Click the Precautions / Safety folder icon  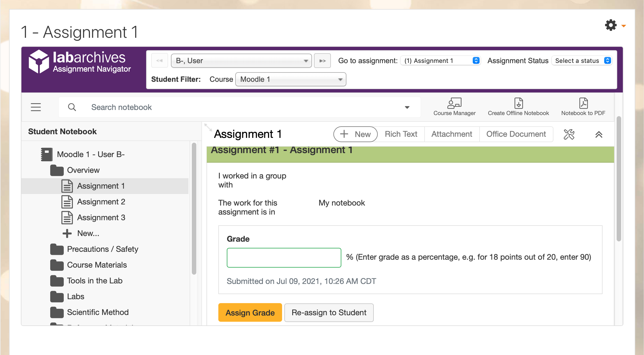click(57, 249)
